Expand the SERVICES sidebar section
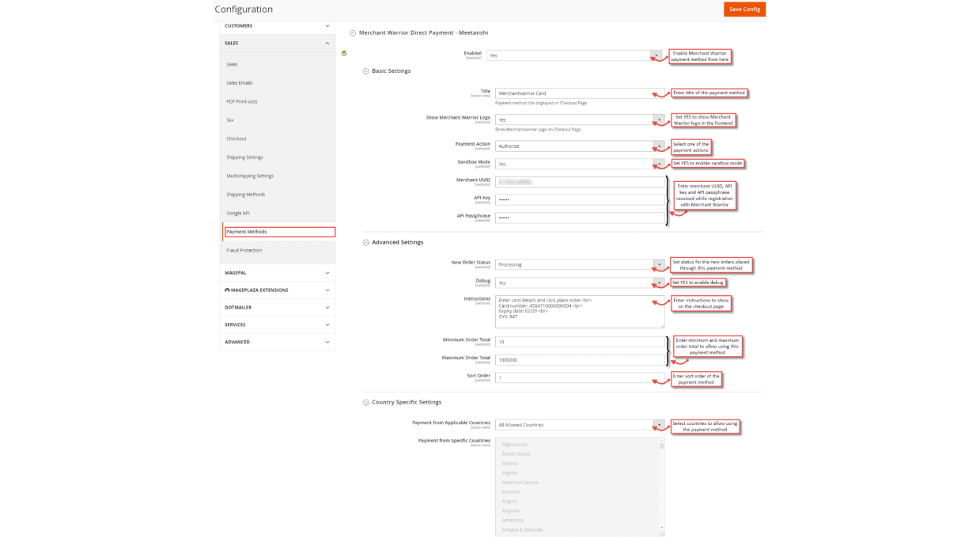980x546 pixels. pyautogui.click(x=277, y=325)
